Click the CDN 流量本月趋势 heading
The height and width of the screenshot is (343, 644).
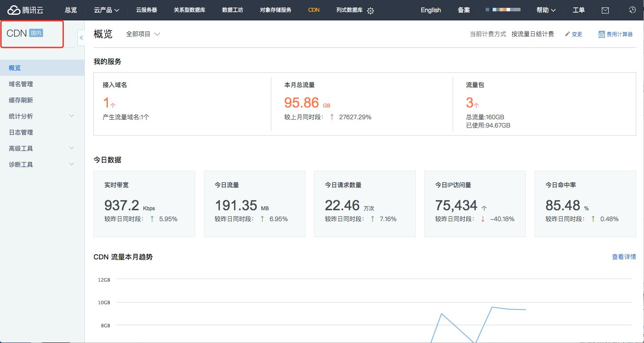(123, 257)
